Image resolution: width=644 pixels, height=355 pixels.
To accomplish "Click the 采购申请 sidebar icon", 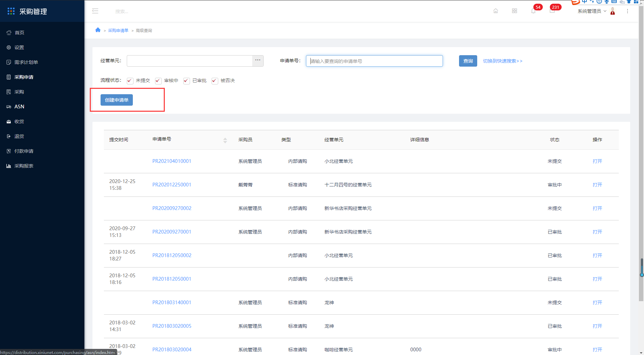I will coord(9,77).
